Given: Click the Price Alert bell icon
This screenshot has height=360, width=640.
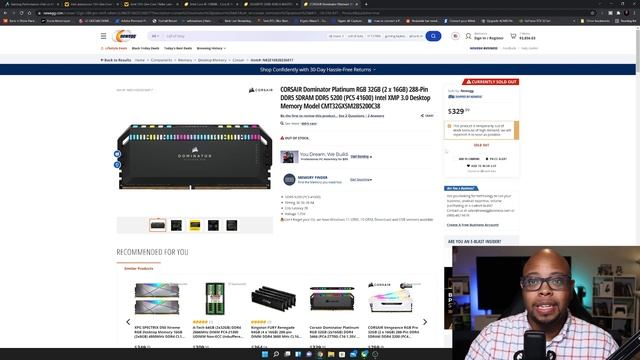Looking at the screenshot, I should point(487,159).
